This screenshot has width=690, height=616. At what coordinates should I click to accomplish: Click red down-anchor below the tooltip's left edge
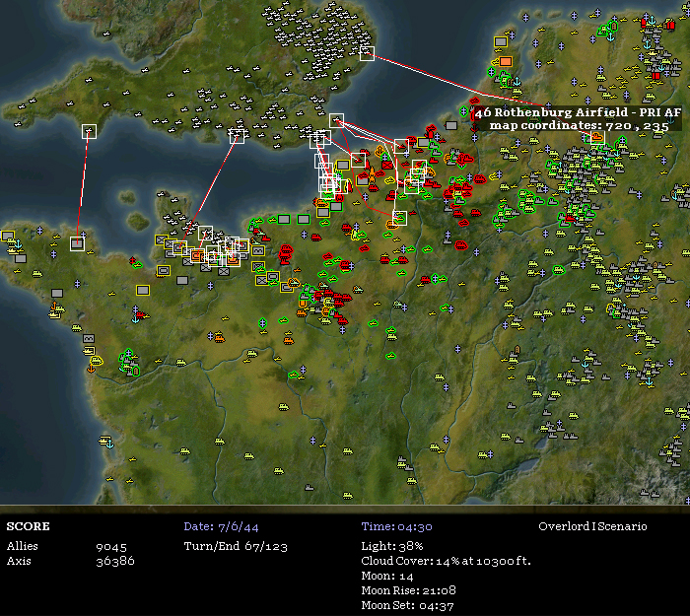474,128
